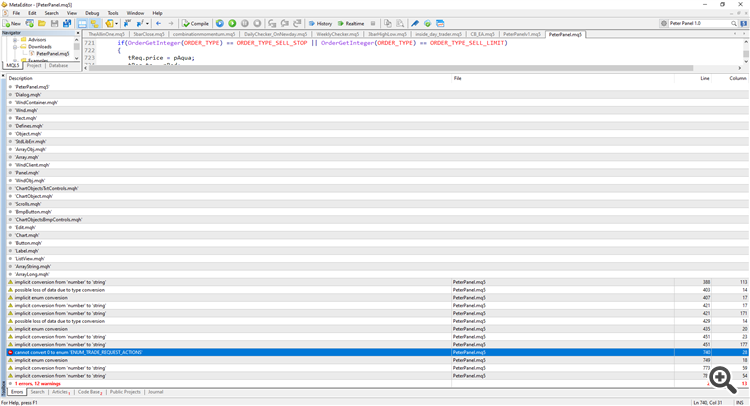
Task: Select PeterPanel.mq5 in Navigator tree
Action: 53,54
